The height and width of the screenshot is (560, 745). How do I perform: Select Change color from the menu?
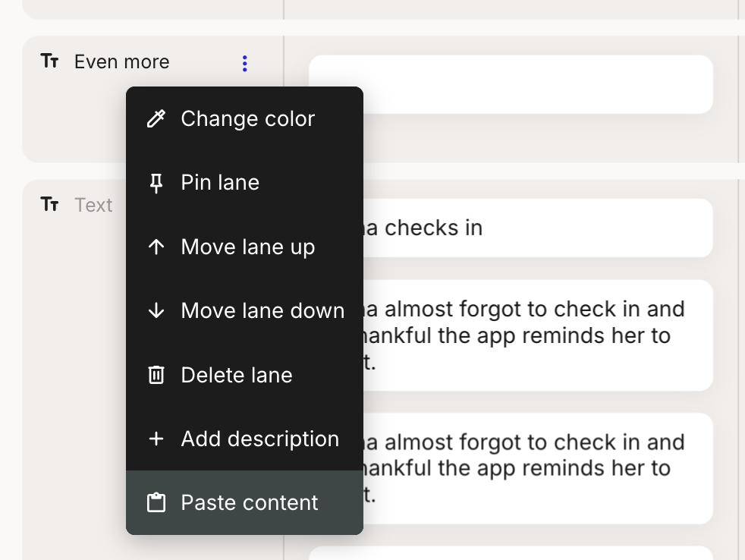pyautogui.click(x=245, y=119)
